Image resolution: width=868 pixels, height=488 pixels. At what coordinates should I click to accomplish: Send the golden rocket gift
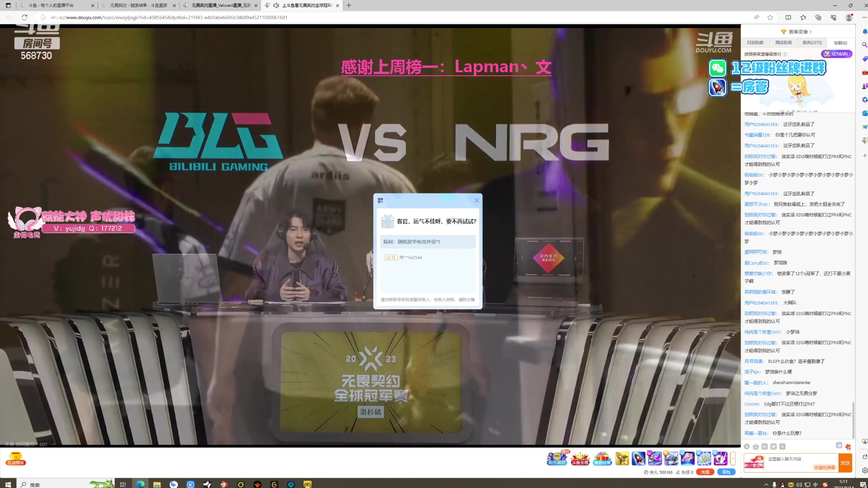tap(622, 458)
